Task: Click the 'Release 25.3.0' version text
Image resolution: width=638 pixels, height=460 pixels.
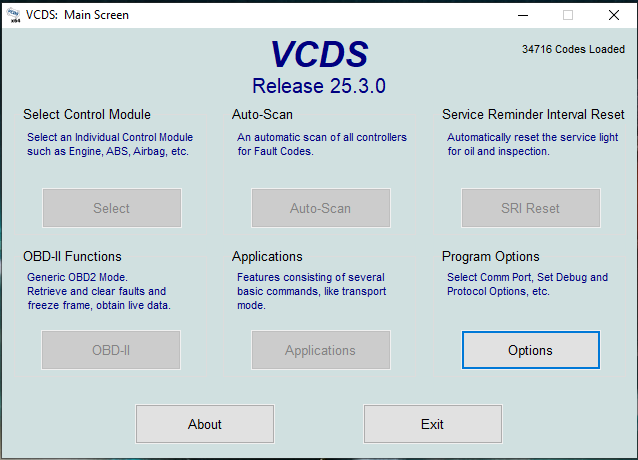Action: [x=319, y=86]
